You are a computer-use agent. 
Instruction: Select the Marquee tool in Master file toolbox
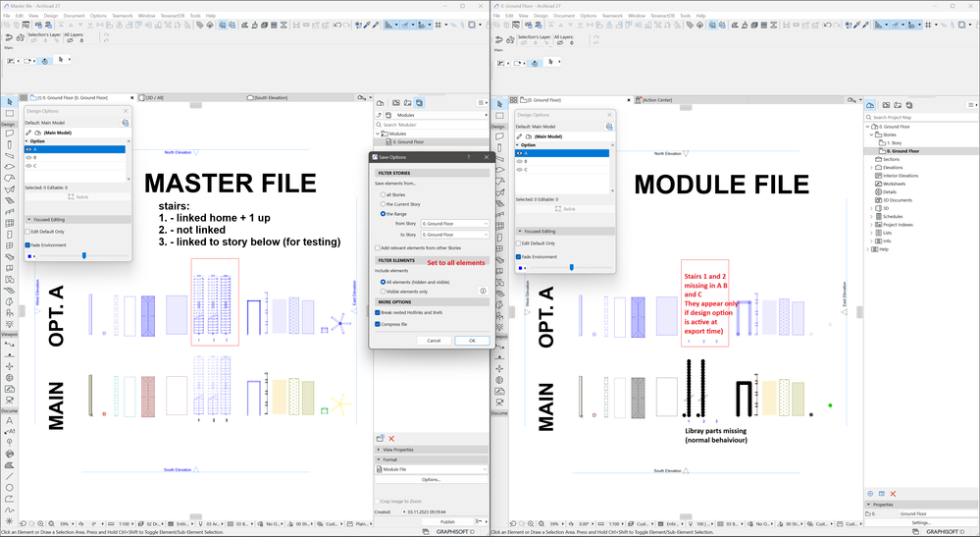(x=10, y=114)
